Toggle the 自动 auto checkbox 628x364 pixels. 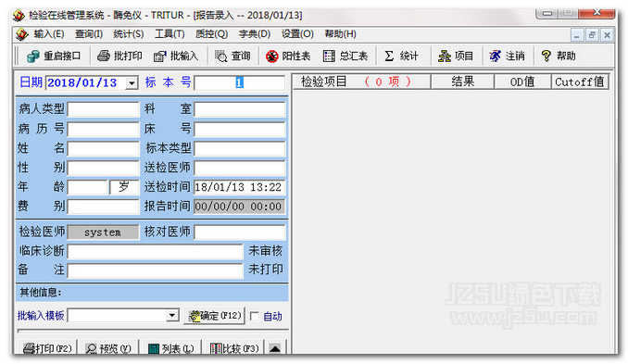point(255,317)
